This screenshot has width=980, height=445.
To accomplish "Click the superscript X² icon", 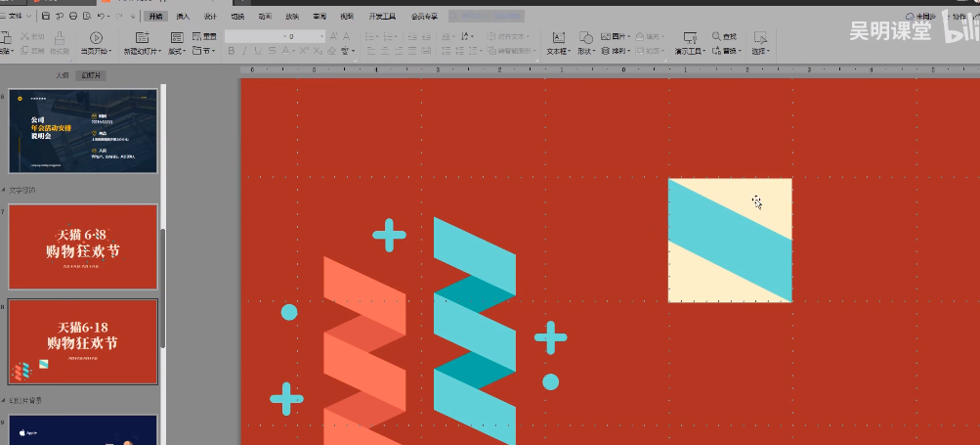I will tap(304, 51).
